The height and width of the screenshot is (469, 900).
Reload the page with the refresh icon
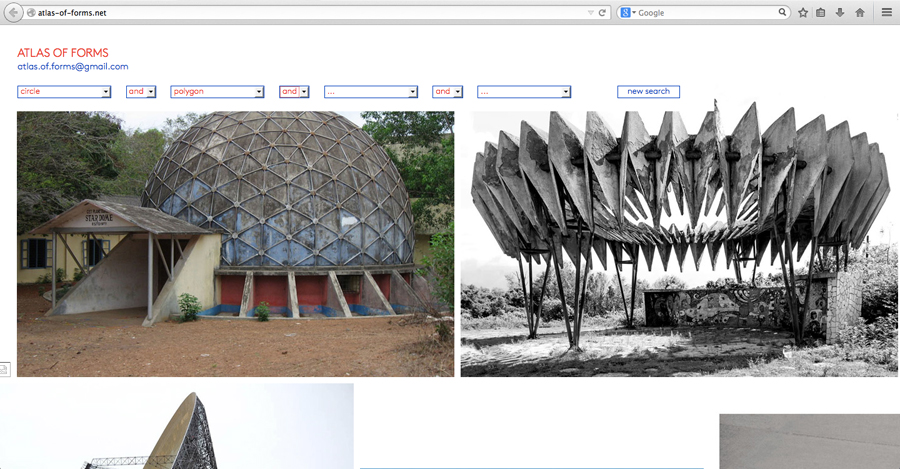click(602, 13)
